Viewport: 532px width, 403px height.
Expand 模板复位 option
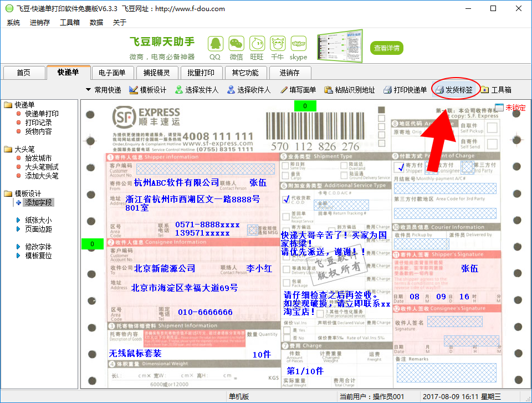click(38, 256)
